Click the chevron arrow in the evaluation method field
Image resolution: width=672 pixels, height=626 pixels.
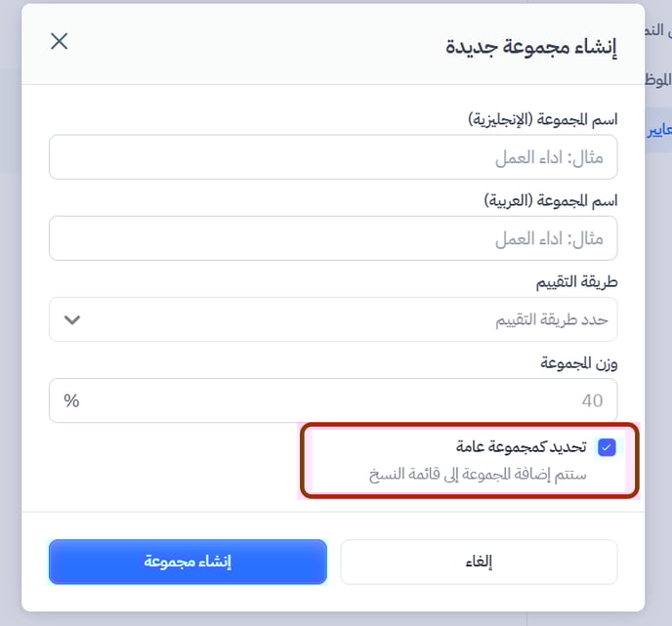[x=71, y=319]
